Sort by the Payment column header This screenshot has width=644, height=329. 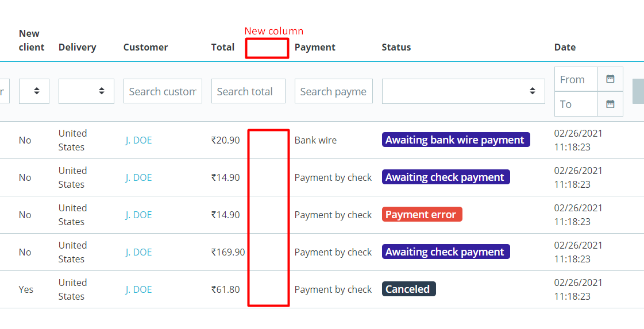point(315,47)
